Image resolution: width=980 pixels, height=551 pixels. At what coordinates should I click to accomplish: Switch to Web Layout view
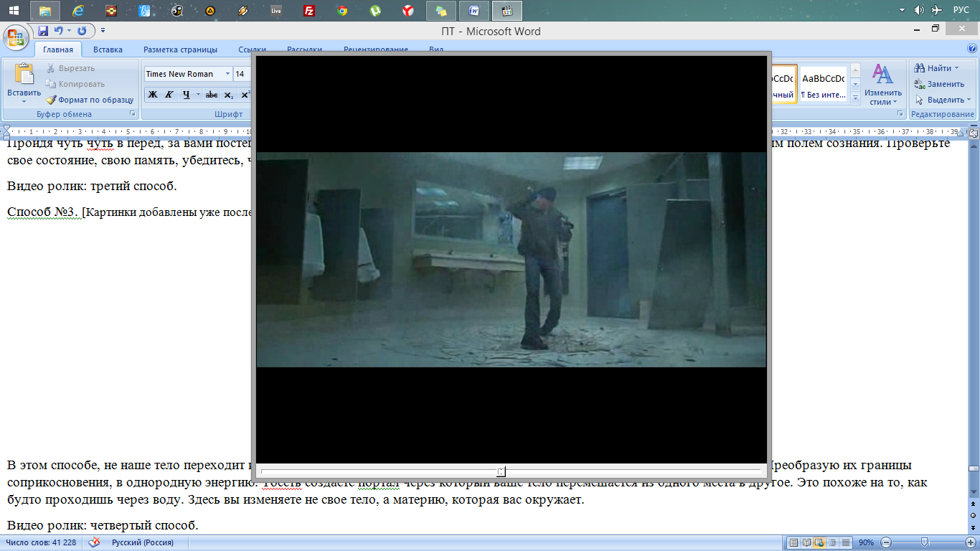pos(820,542)
